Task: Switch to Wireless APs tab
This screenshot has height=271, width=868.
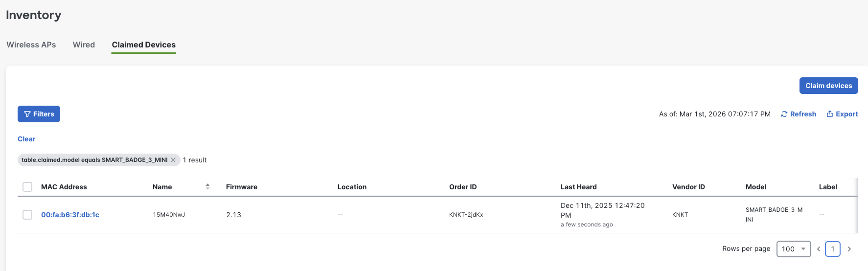Action: coord(31,45)
